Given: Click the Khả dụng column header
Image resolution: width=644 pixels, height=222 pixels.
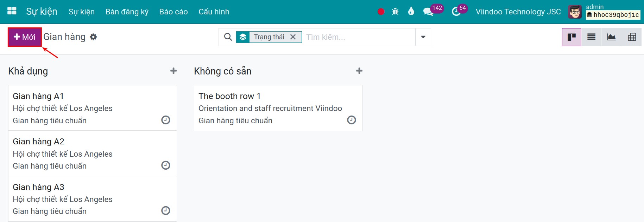Looking at the screenshot, I should [x=28, y=71].
